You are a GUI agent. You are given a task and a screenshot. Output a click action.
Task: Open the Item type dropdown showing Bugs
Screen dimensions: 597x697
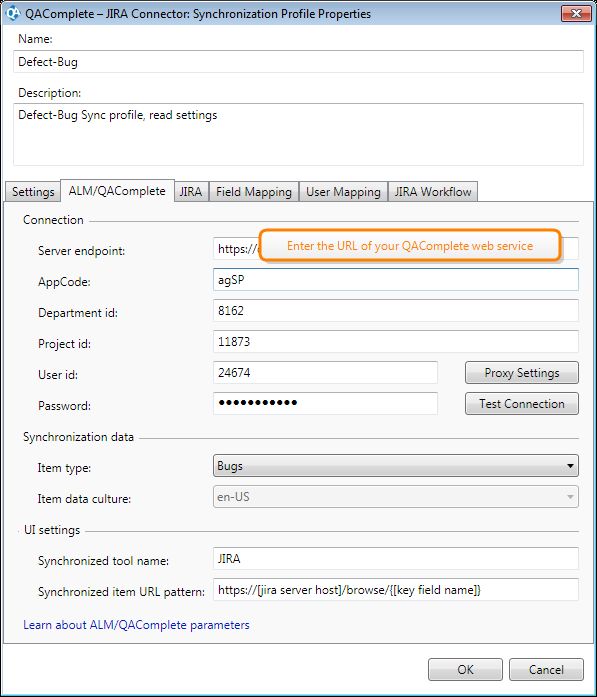[x=396, y=466]
